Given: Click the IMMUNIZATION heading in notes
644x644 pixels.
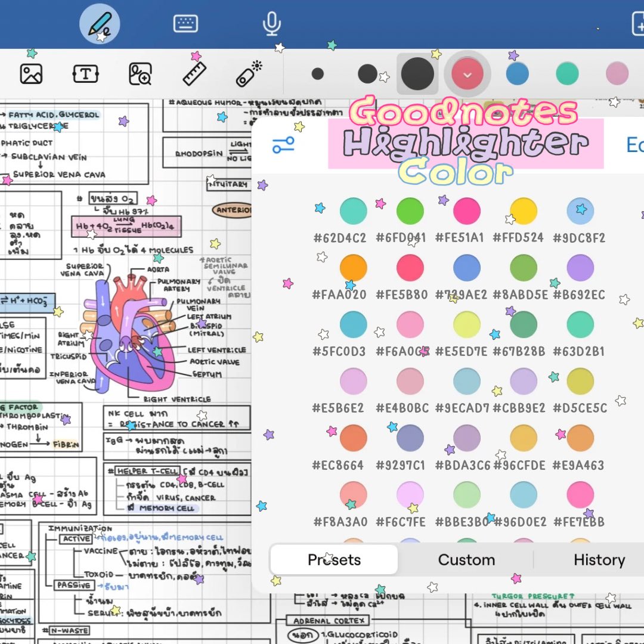Looking at the screenshot, I should click(x=80, y=528).
